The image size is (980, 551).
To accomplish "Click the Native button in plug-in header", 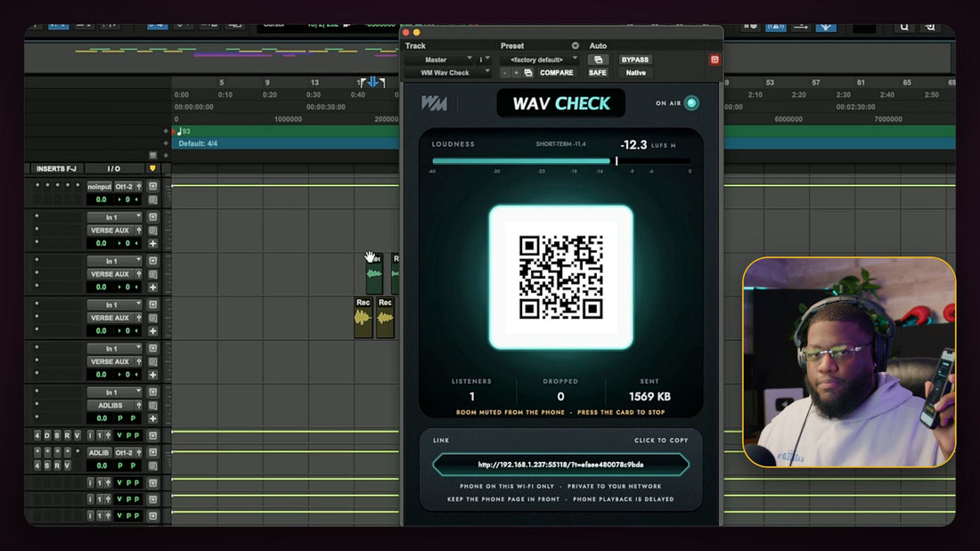I will point(635,73).
